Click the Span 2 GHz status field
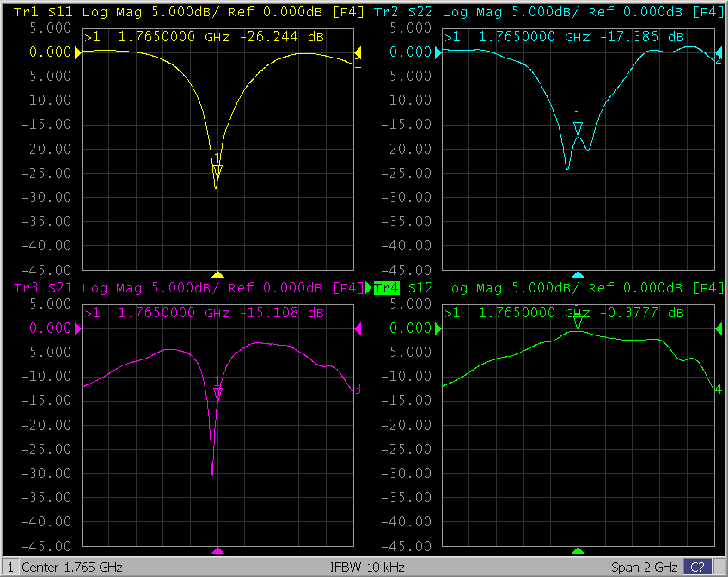 coord(645,568)
